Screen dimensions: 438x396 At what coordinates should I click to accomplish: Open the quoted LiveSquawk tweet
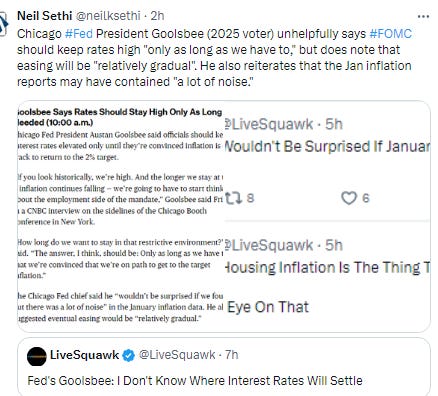point(224,367)
